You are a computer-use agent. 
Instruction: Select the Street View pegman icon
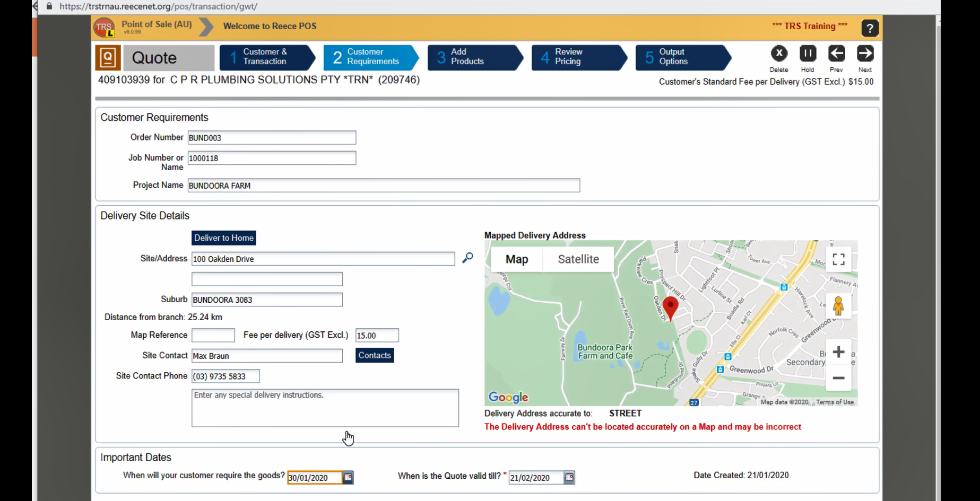(x=838, y=306)
